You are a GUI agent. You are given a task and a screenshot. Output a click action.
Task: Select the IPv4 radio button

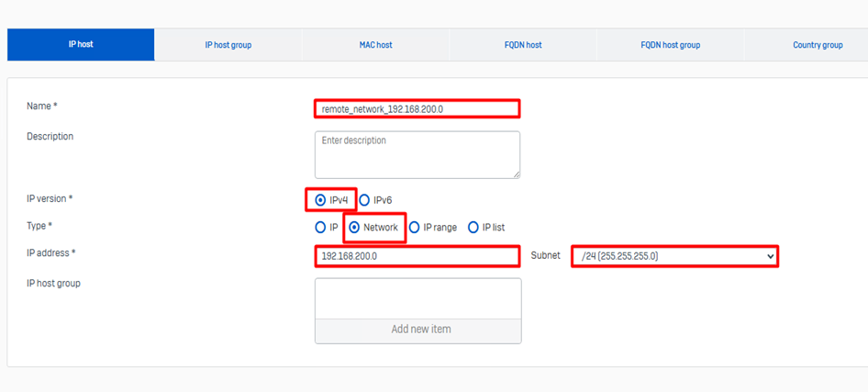(320, 200)
